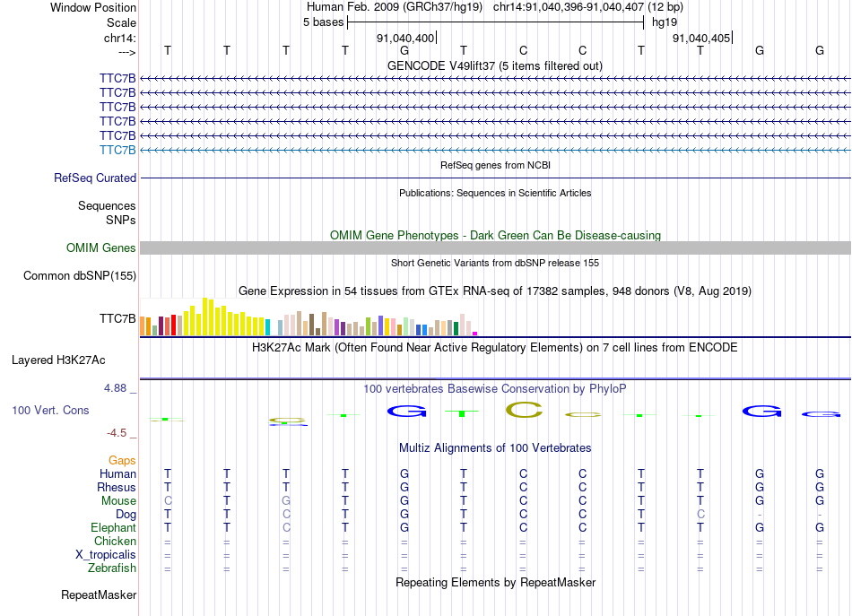Screen dimensions: 852x616
Task: Click the Window Position track label
Action: click(x=93, y=7)
